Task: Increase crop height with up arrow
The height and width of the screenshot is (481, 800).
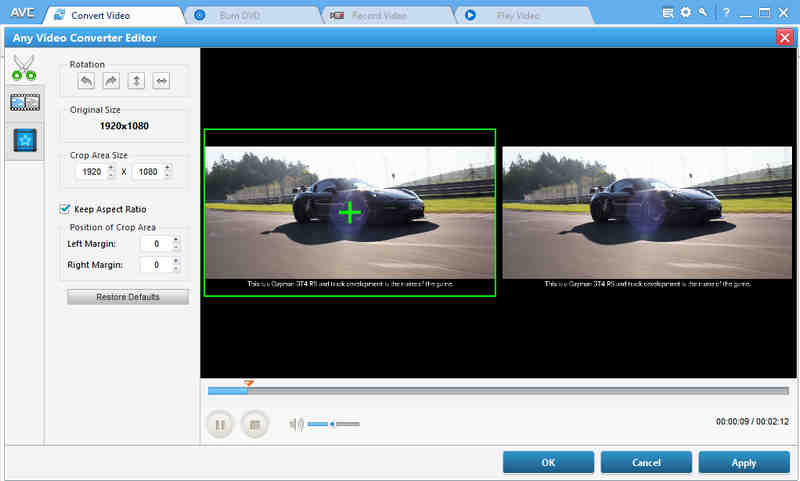Action: pos(167,167)
